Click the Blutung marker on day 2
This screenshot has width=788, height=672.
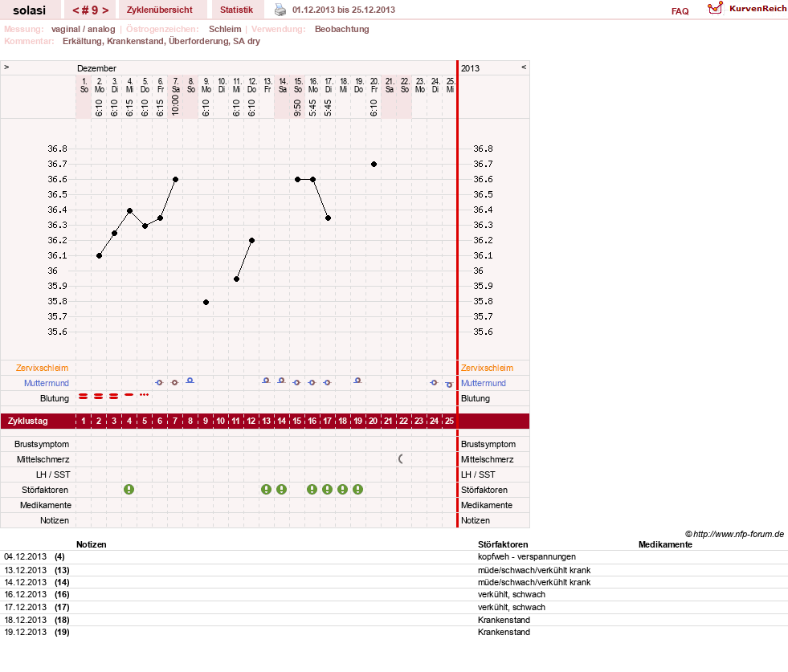tap(99, 397)
